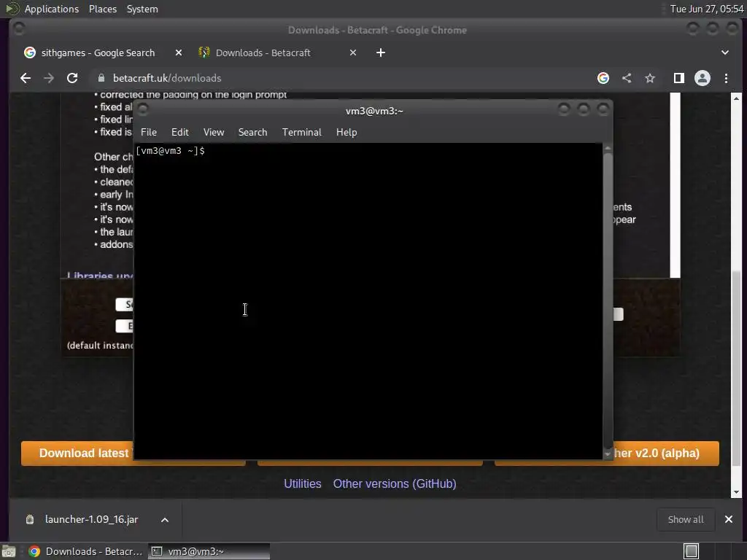Open Applications menu in top panel
Viewport: 747px width, 560px height.
[52, 9]
